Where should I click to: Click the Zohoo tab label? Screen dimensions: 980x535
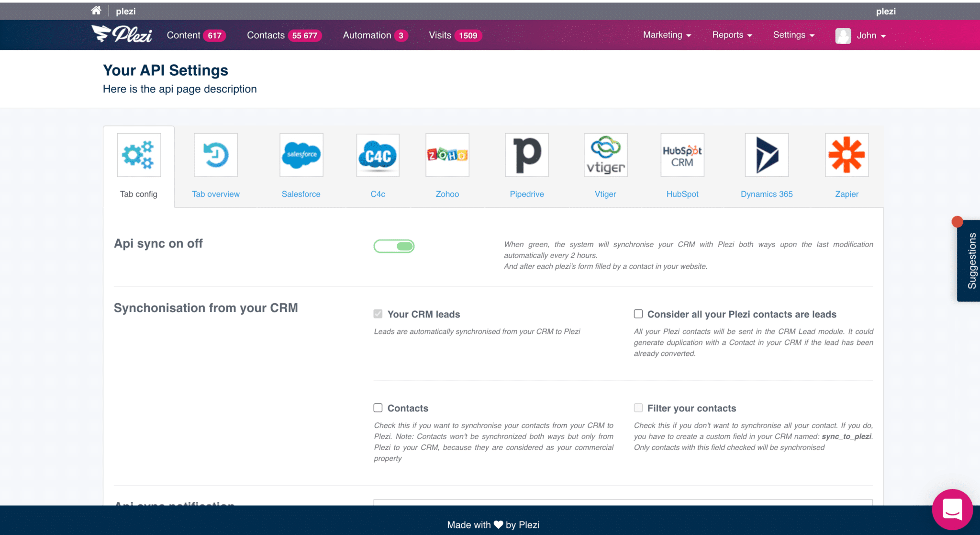pyautogui.click(x=447, y=194)
